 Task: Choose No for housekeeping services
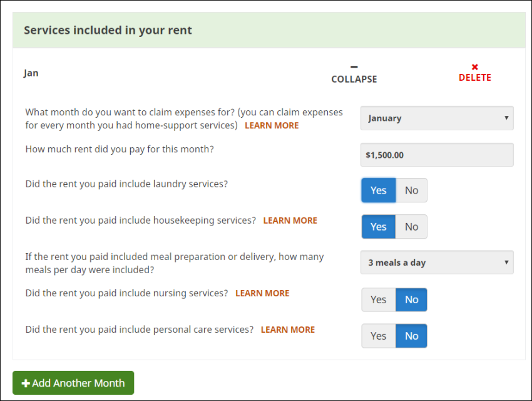(x=411, y=227)
